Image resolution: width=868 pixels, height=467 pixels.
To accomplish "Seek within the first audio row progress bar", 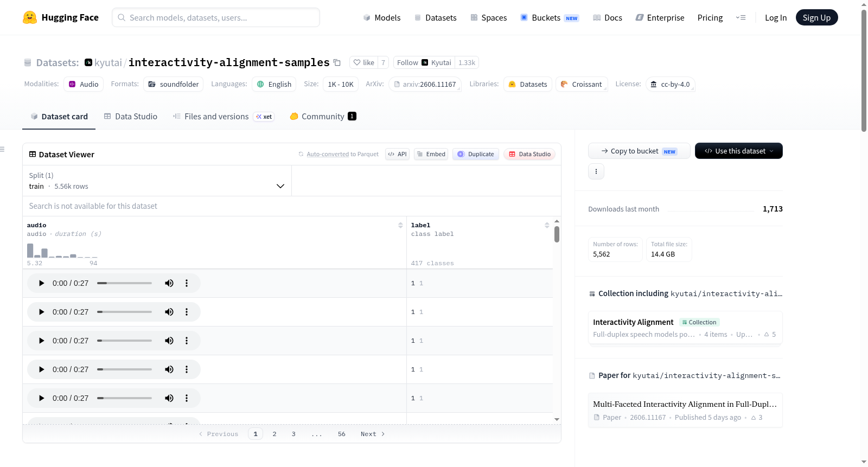I will (x=125, y=283).
